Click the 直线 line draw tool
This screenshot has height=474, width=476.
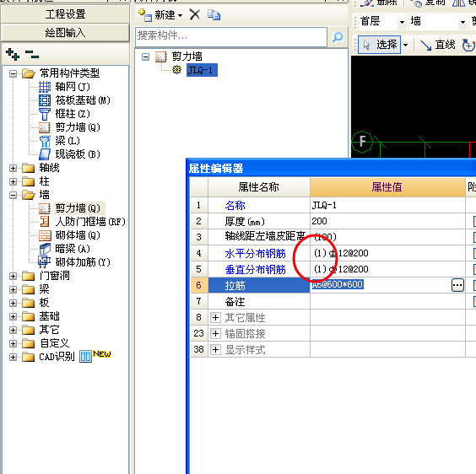pos(438,45)
